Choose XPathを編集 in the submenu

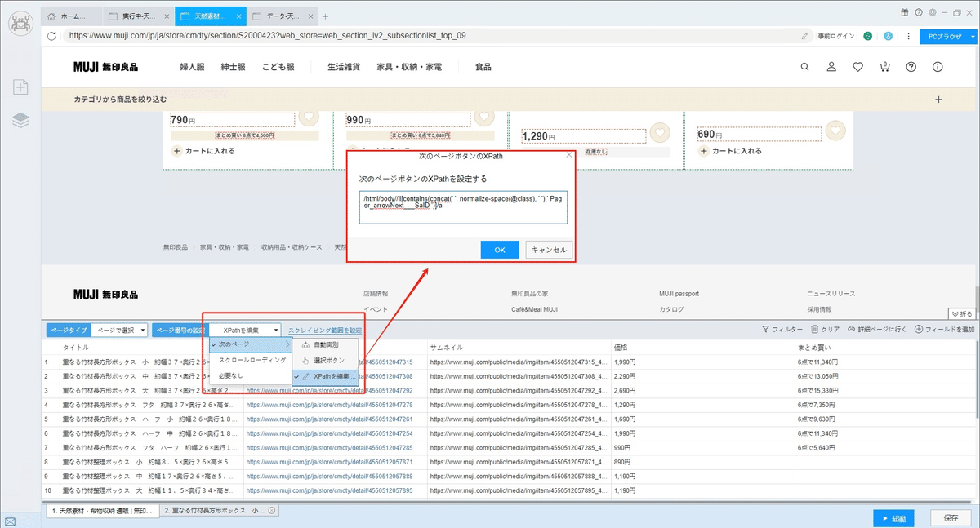coord(325,376)
